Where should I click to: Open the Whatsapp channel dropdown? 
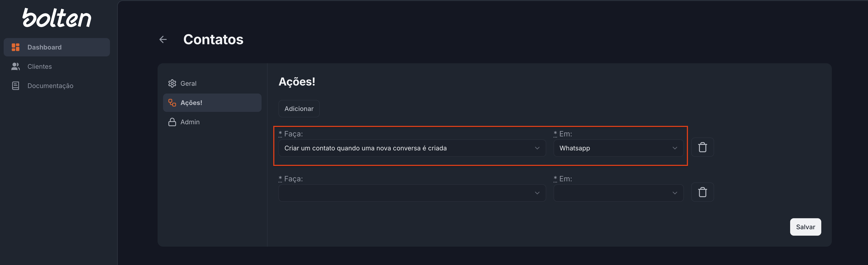(x=618, y=148)
